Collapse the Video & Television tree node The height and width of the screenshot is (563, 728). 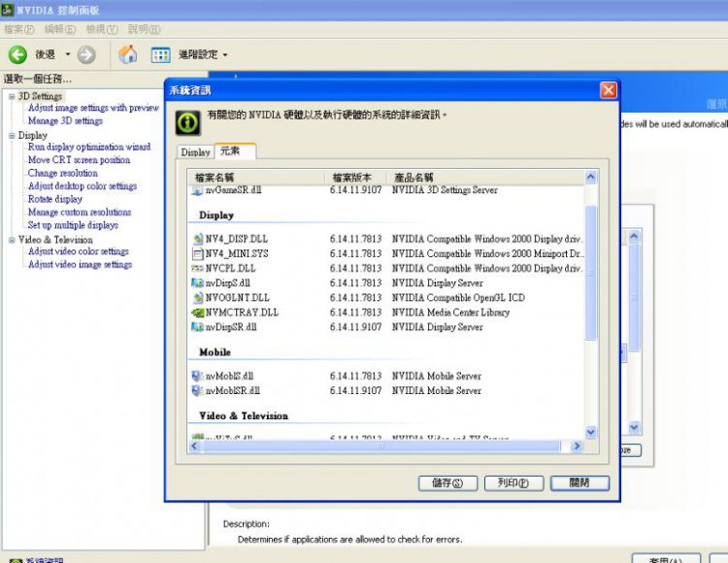tap(12, 240)
